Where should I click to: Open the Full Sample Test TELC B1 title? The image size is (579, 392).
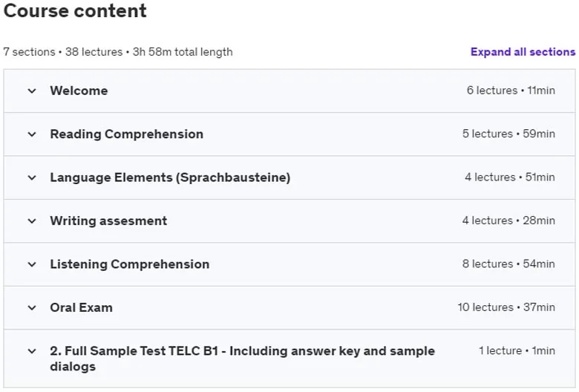coord(243,359)
